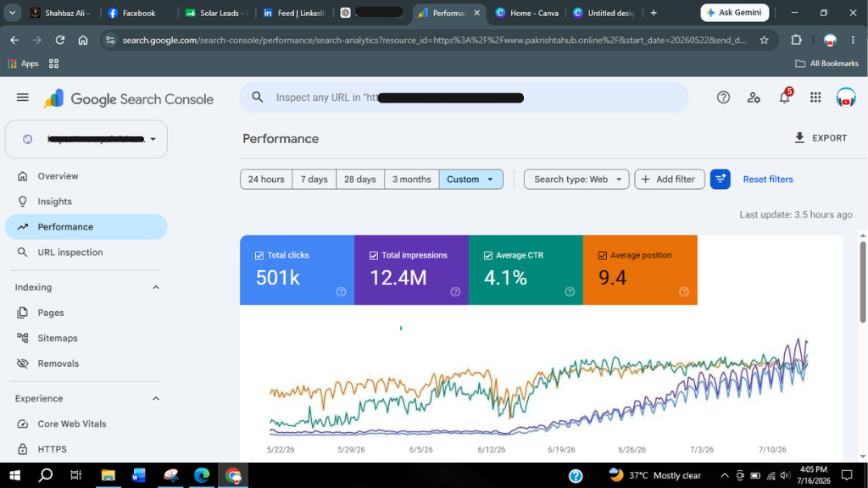The image size is (868, 488).
Task: Click Ask Gemini button
Action: (735, 13)
